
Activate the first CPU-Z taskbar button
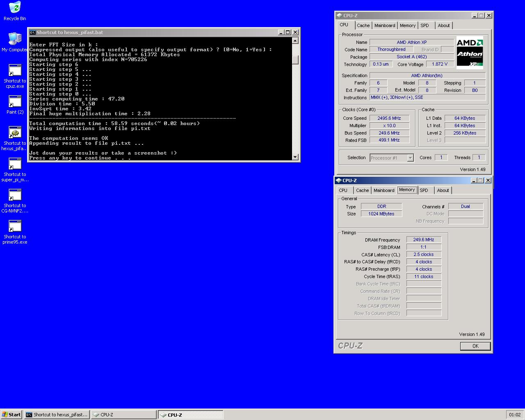[123, 415]
